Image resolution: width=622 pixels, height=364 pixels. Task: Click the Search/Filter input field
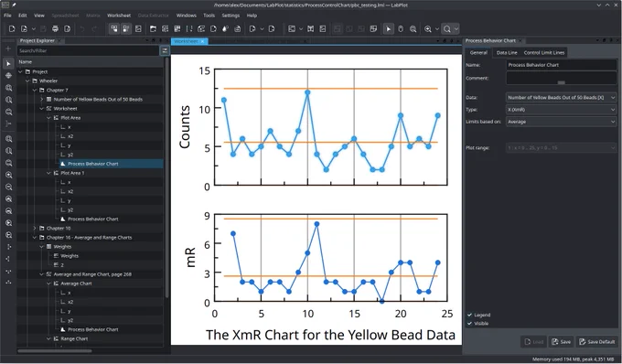click(88, 50)
